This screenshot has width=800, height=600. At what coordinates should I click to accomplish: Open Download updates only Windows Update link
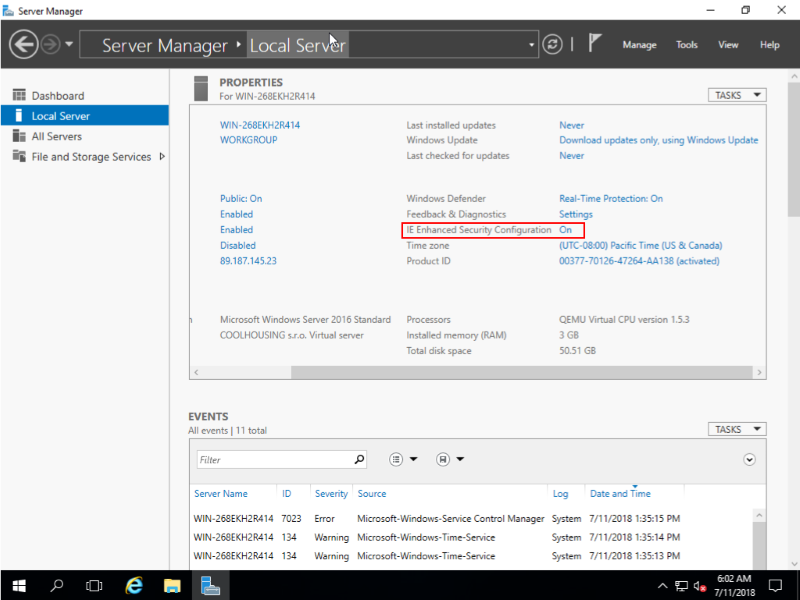coord(659,140)
